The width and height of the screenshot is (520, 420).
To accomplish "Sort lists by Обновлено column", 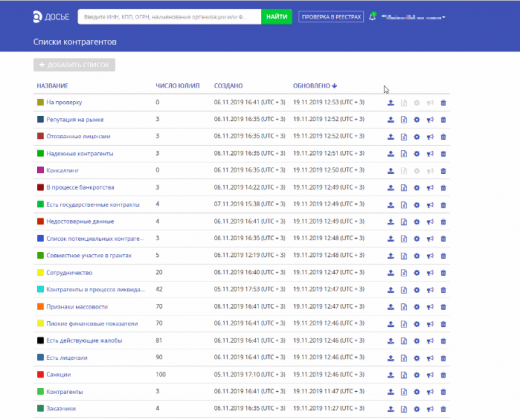I will (x=315, y=86).
